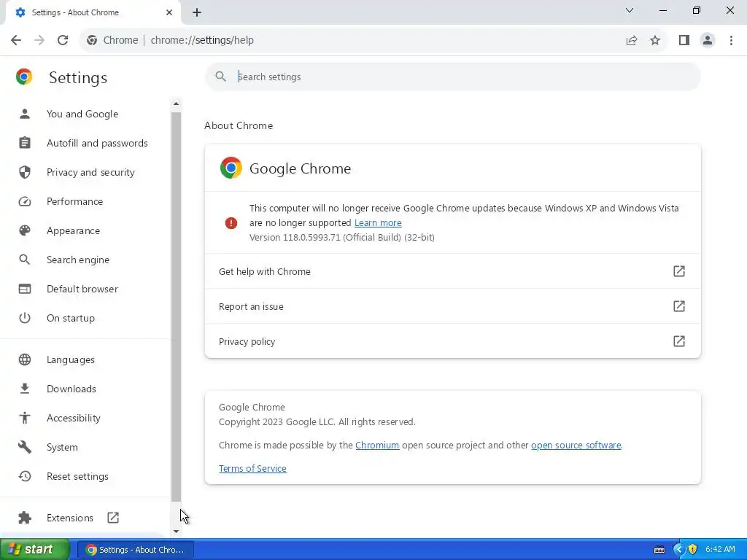Click the sidebar scrollbar up arrow
The height and width of the screenshot is (560, 747).
point(177,104)
